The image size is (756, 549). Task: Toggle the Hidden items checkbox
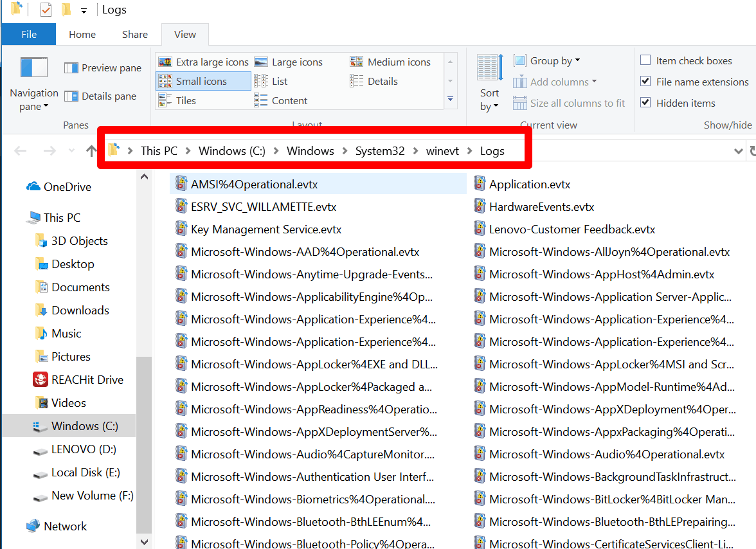tap(645, 103)
